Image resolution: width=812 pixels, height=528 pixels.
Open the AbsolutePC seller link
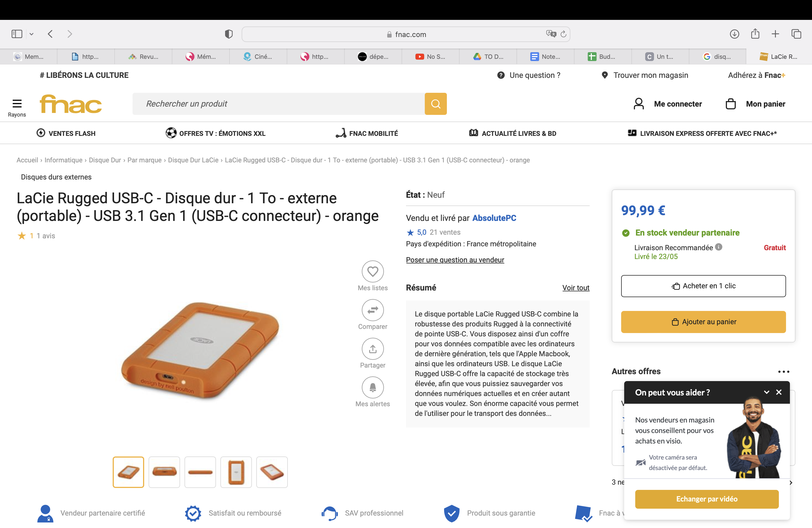tap(494, 218)
